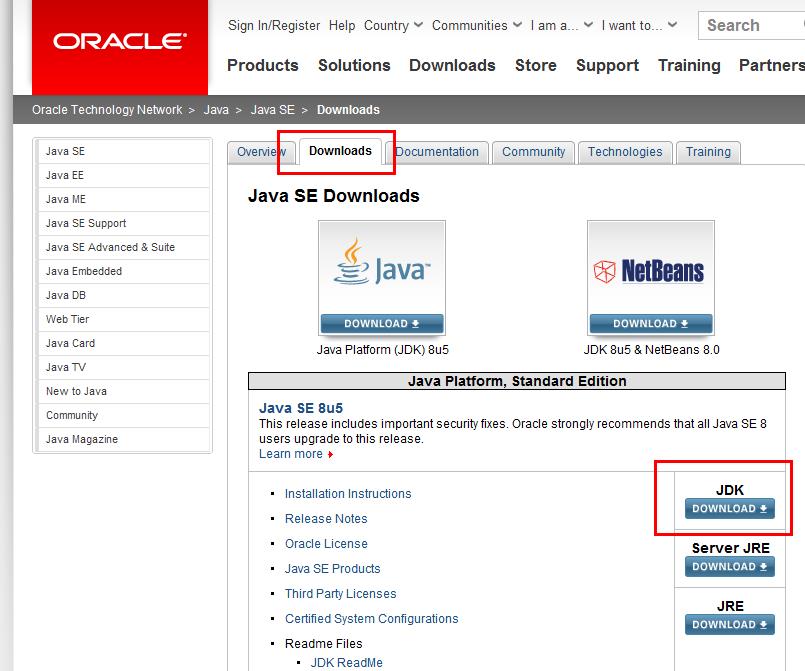Switch to the Community tab
The image size is (805, 671).
point(533,152)
